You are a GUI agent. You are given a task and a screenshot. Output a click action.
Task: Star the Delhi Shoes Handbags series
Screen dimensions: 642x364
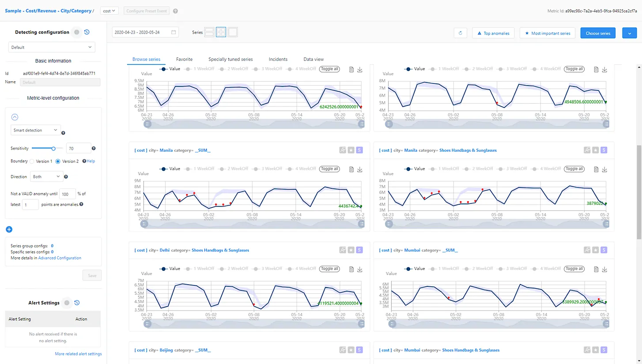351,250
